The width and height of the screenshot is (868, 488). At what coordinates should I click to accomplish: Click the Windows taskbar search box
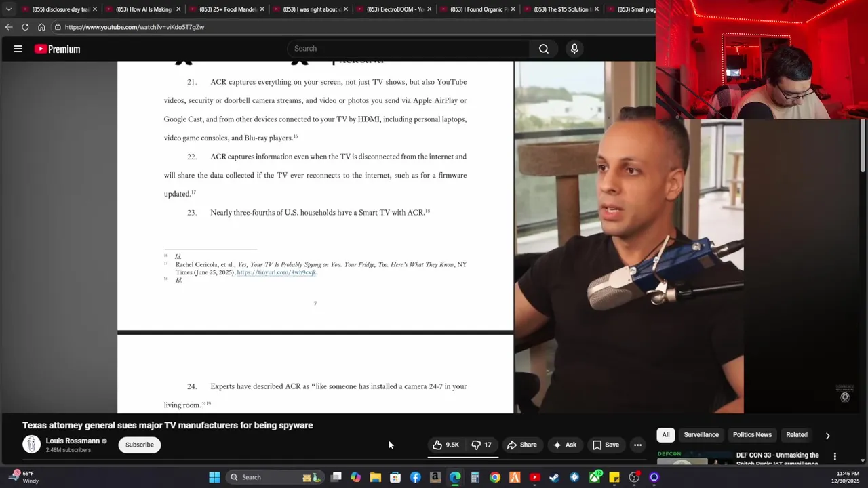[274, 477]
